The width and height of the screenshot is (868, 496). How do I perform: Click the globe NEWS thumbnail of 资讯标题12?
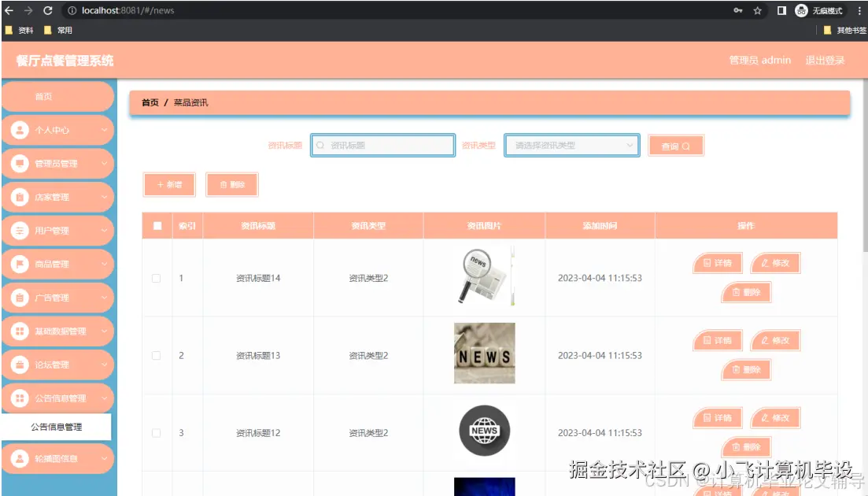(x=485, y=431)
